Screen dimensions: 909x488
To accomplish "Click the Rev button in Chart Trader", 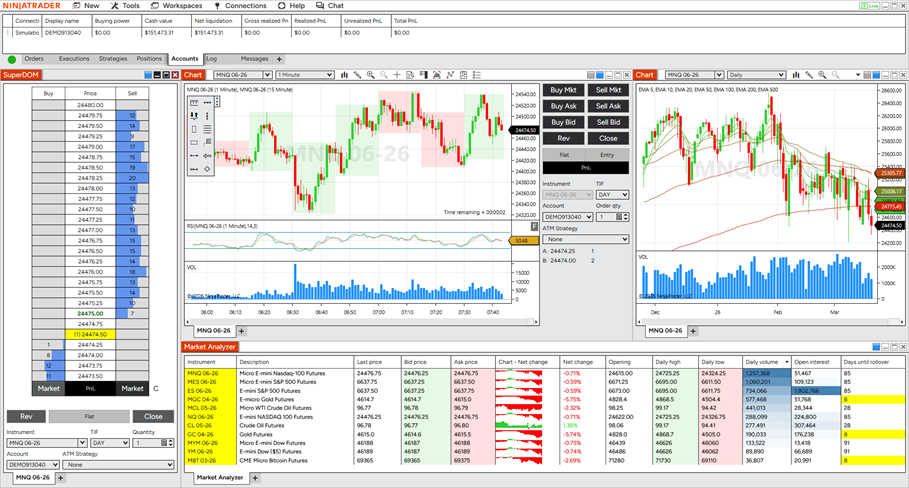I will tap(563, 139).
